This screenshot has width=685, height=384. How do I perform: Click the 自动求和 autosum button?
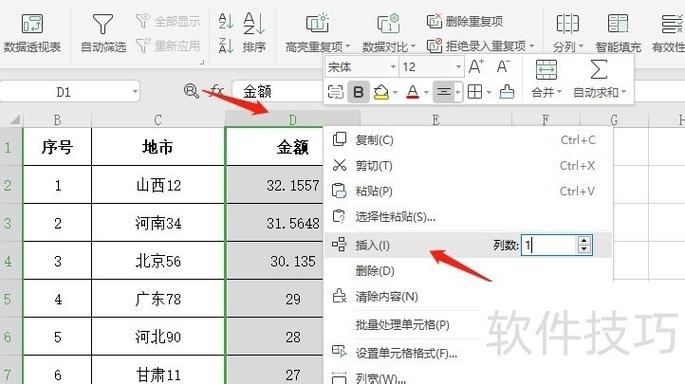coord(599,79)
